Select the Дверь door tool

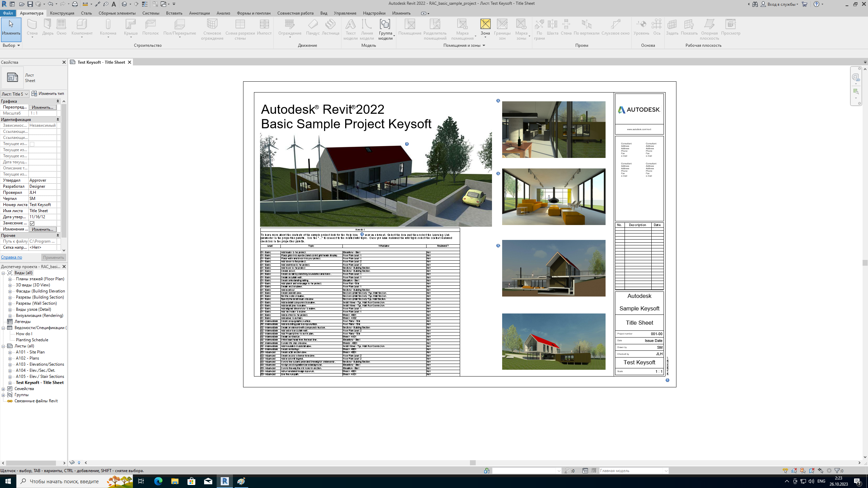[x=48, y=27]
